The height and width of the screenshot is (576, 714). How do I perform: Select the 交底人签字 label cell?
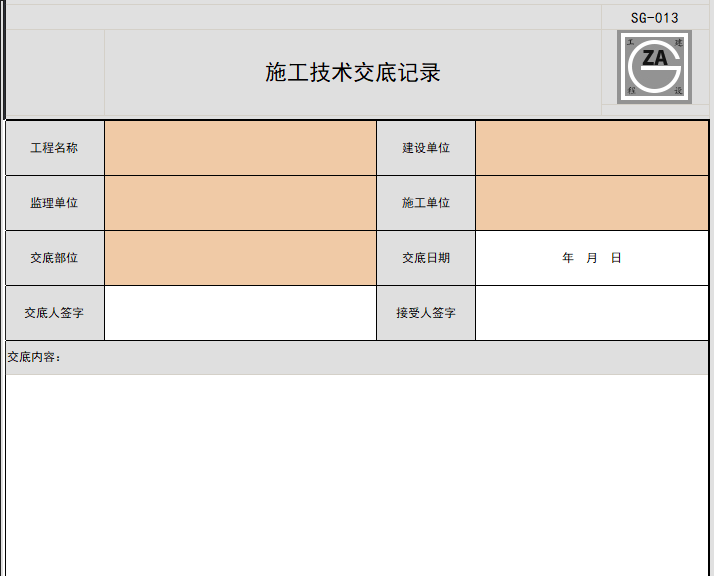[x=55, y=313]
